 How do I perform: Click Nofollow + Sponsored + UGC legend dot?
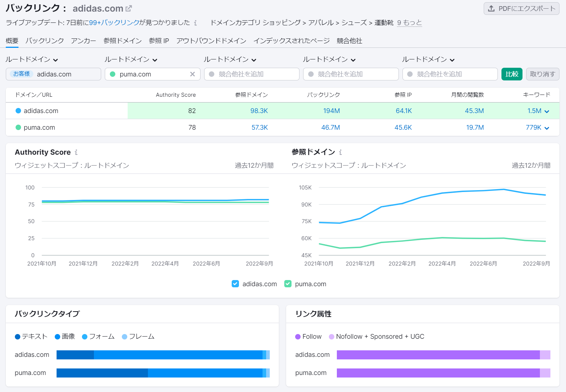[x=331, y=337]
